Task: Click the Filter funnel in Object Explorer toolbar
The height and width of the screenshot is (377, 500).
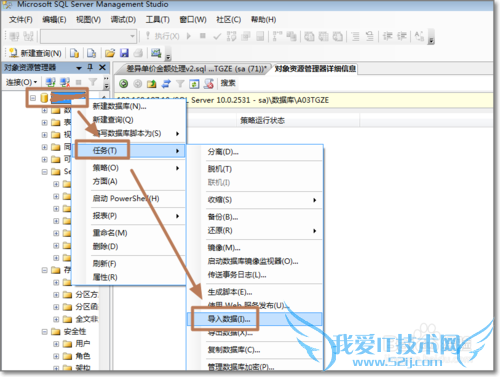Action: coord(93,82)
